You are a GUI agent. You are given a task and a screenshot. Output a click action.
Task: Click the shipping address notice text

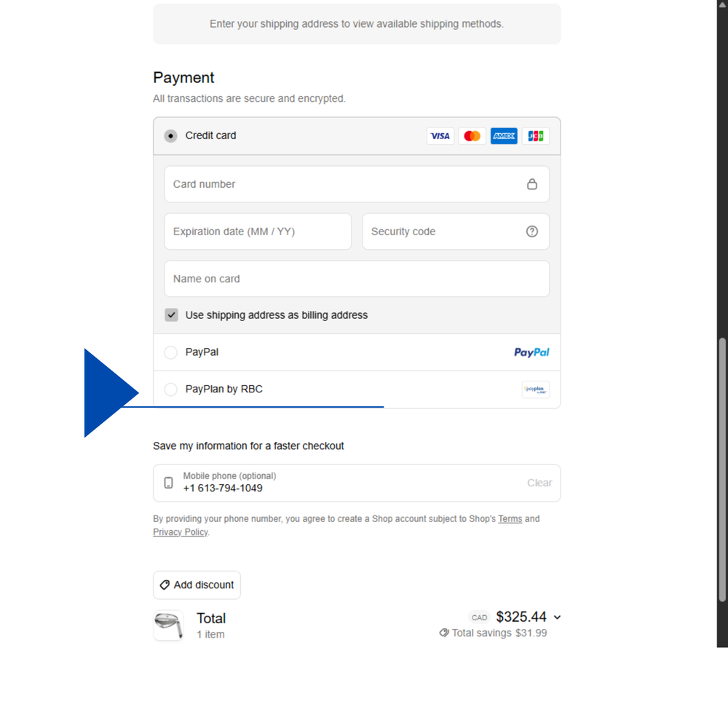(357, 24)
